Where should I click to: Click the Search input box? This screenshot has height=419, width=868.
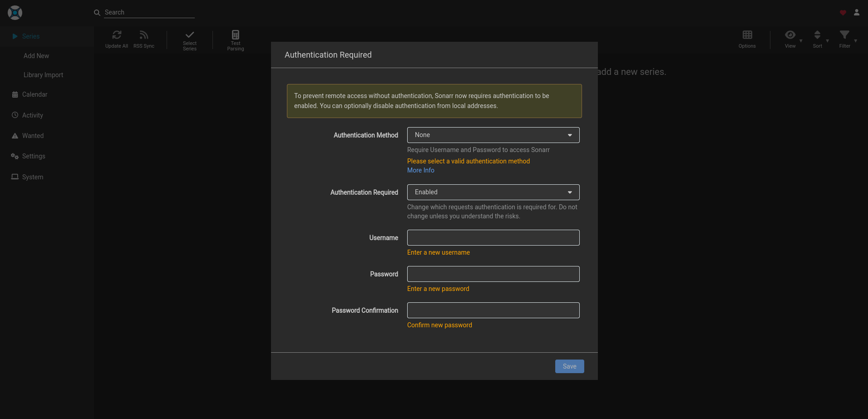149,12
